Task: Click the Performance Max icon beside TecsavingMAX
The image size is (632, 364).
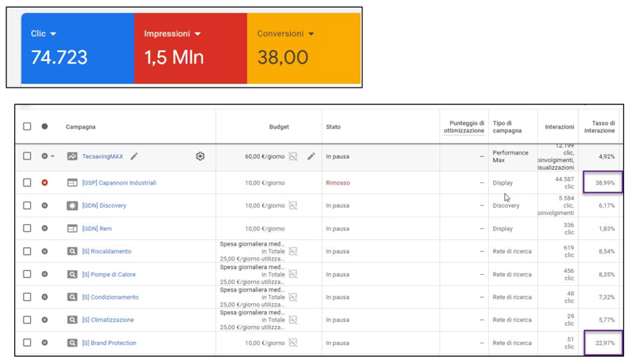Action: [72, 156]
